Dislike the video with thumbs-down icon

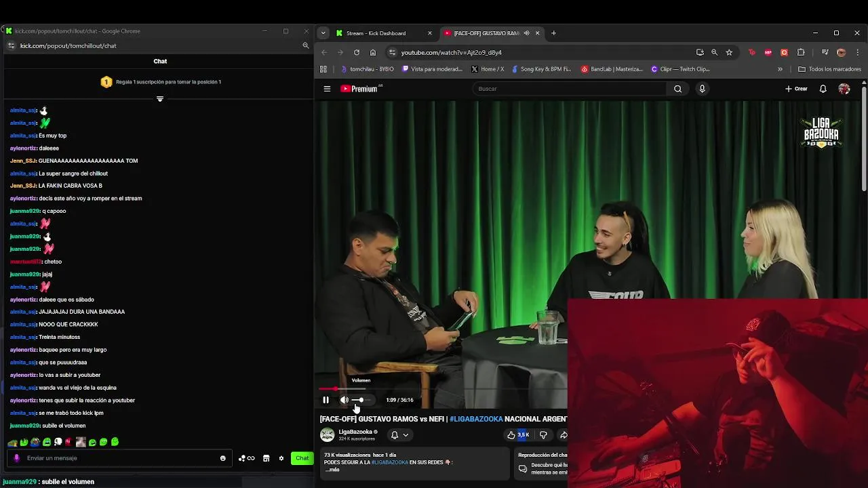pos(543,435)
